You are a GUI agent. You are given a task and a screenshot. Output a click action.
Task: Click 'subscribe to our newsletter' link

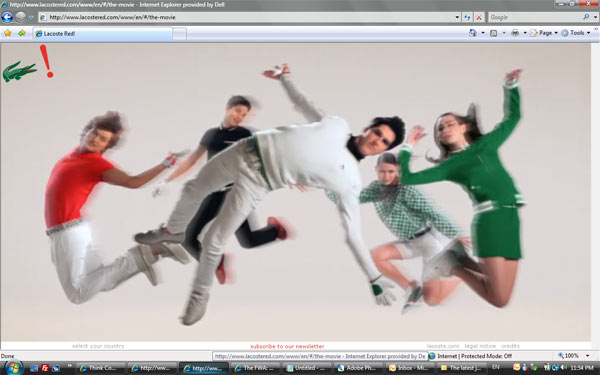(287, 346)
